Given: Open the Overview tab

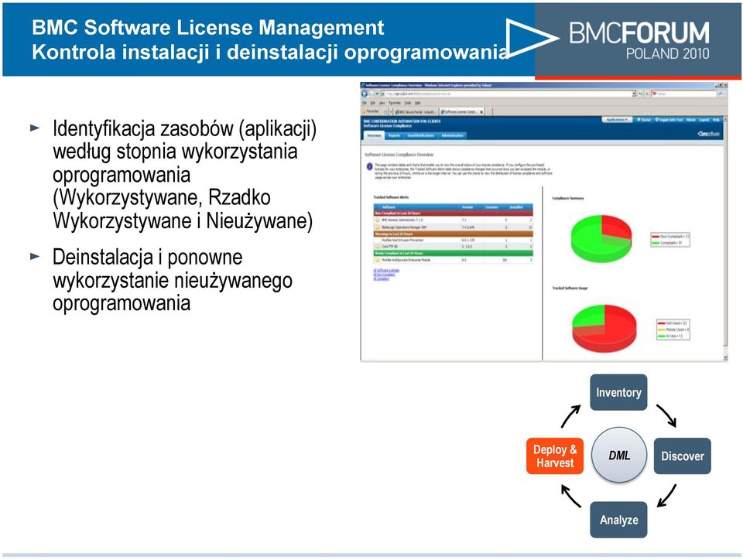Looking at the screenshot, I should [x=374, y=135].
